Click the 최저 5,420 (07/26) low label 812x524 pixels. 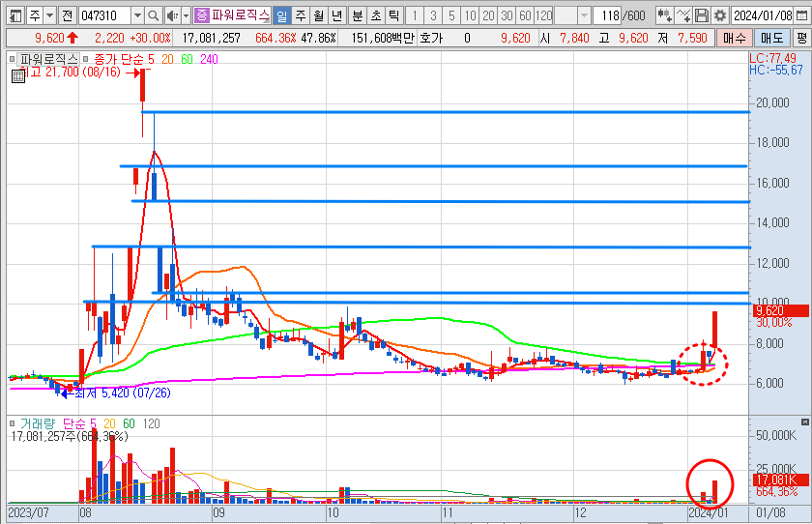coord(123,393)
